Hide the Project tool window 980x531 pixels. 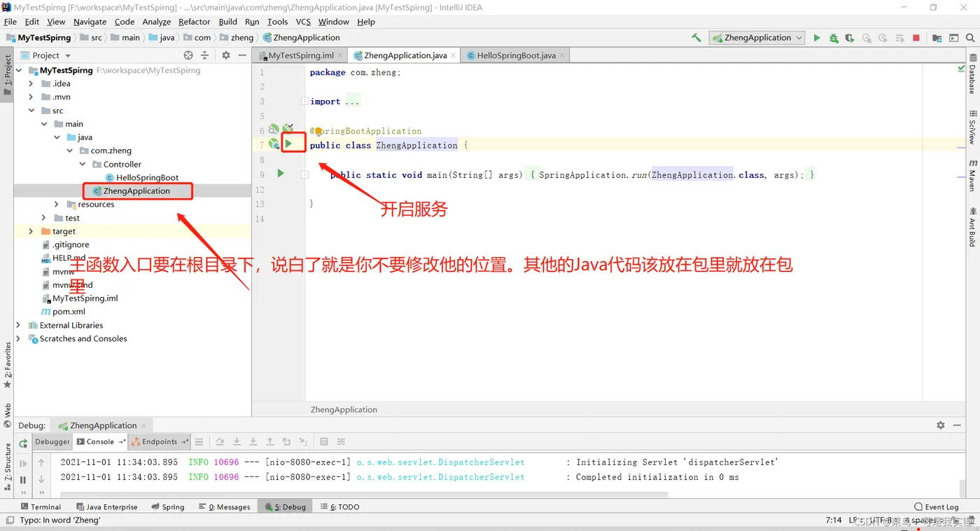click(x=241, y=55)
